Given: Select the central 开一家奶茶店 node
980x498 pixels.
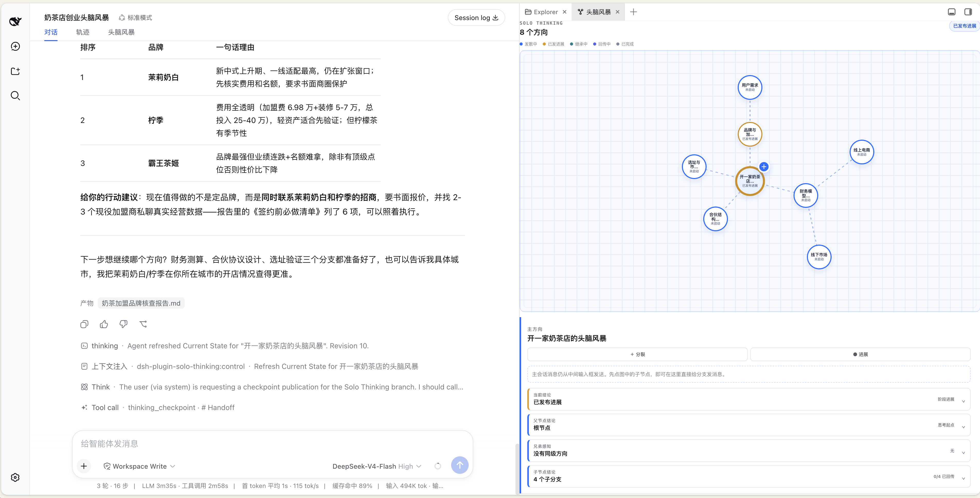Looking at the screenshot, I should [750, 181].
